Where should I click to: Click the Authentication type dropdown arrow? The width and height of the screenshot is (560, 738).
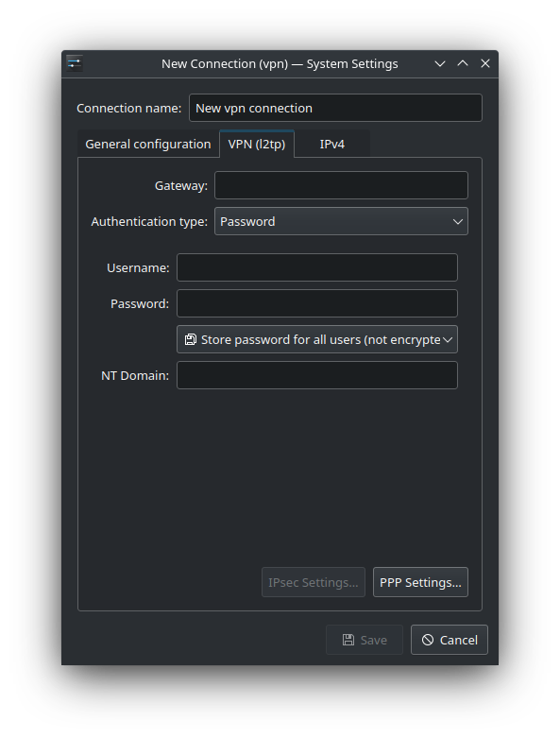point(457,222)
